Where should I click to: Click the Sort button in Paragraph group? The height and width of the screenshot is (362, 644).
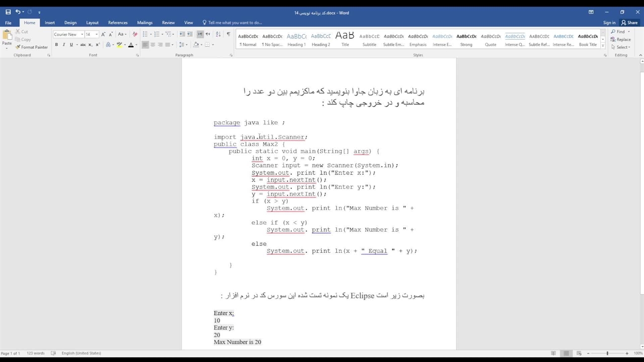pos(218,34)
